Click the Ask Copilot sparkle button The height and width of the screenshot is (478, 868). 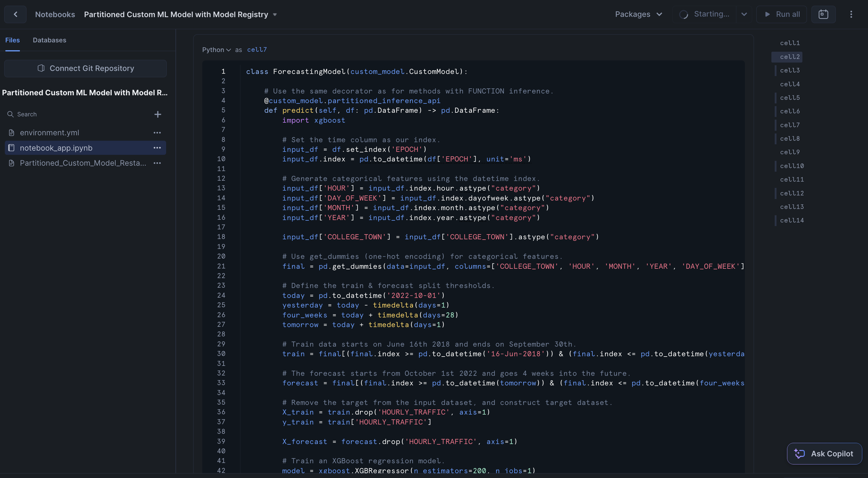click(x=824, y=453)
